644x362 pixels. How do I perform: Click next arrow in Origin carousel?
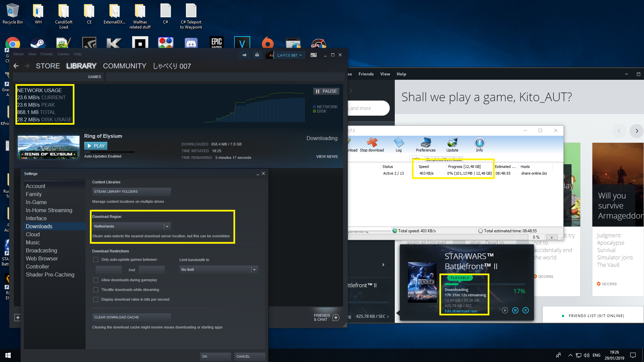pyautogui.click(x=637, y=131)
